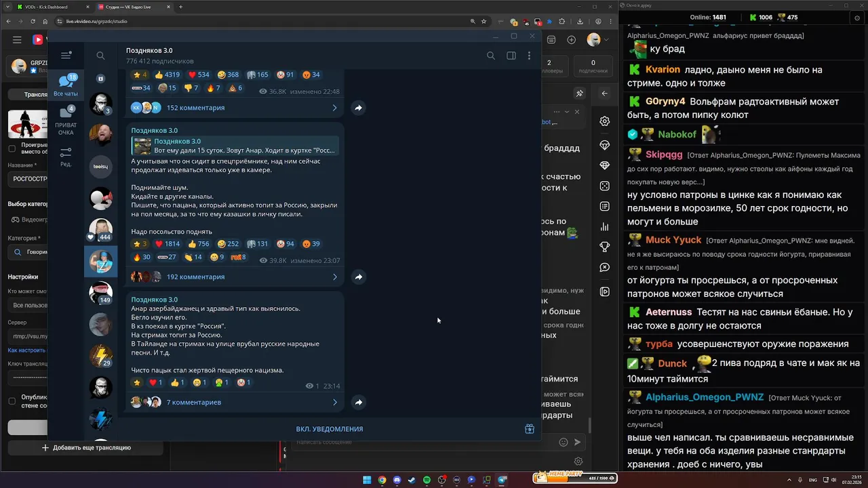868x488 pixels.
Task: Toggle the Опубликовать на стене checkbox
Action: (12, 401)
